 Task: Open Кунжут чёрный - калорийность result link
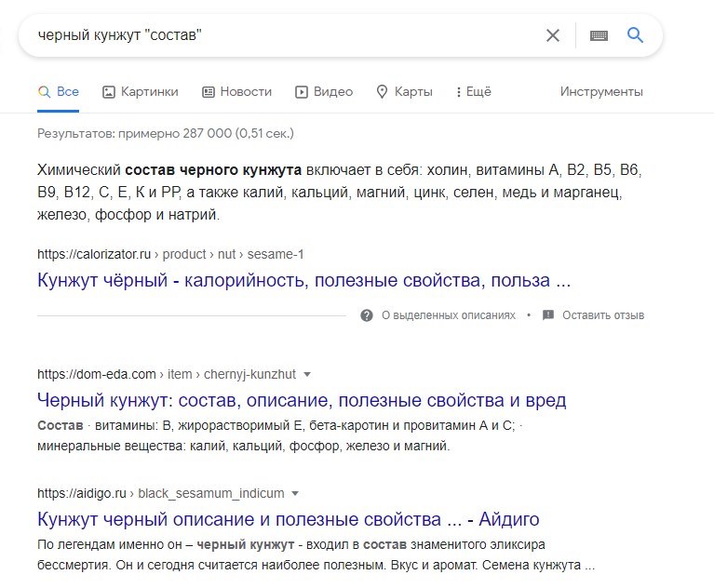(303, 280)
